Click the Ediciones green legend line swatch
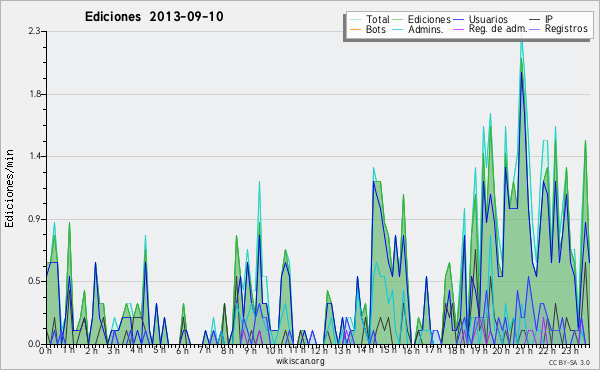 point(398,19)
